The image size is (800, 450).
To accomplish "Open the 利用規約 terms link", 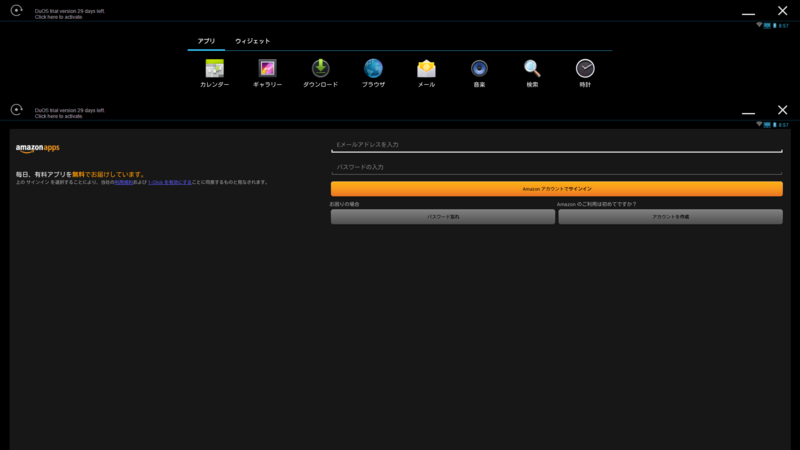I will tap(123, 182).
